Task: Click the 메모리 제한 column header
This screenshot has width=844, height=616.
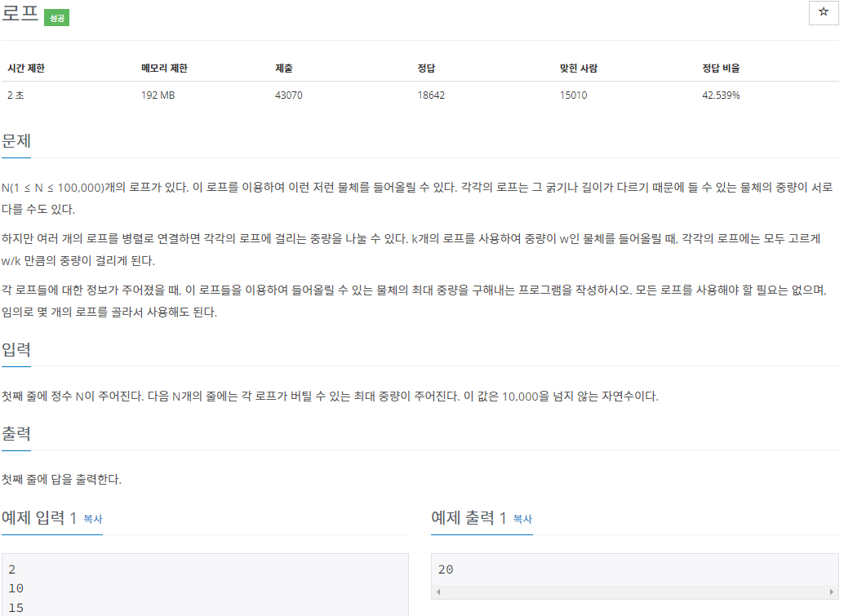Action: [164, 69]
